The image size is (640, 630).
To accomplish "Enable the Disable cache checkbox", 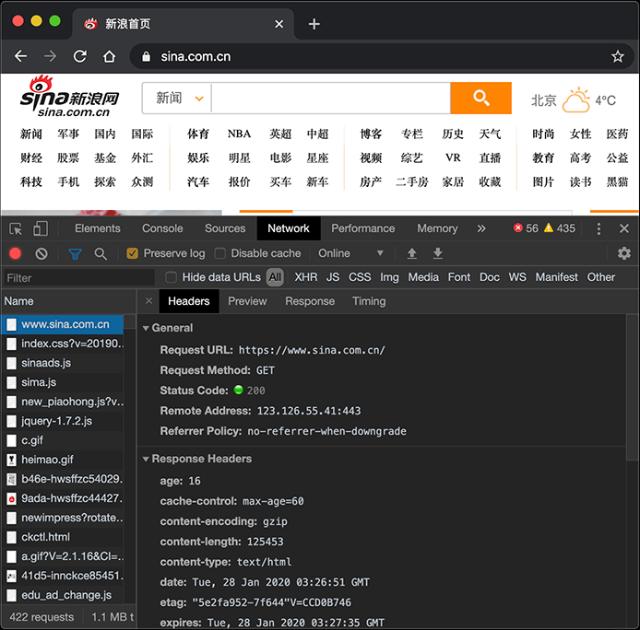I will click(x=220, y=254).
